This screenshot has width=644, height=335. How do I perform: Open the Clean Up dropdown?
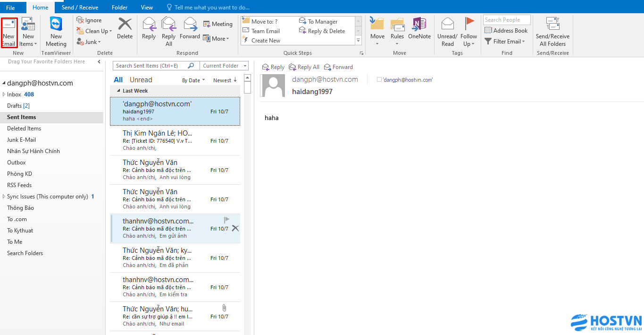tap(94, 31)
